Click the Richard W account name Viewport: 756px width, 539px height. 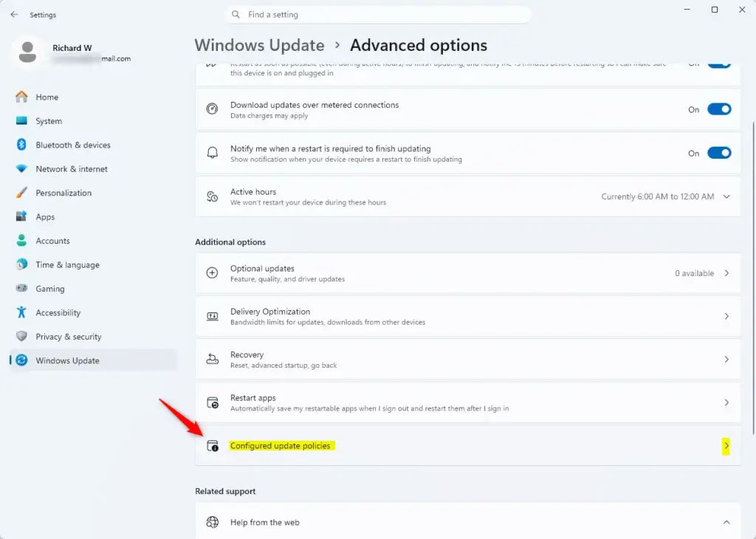click(72, 48)
